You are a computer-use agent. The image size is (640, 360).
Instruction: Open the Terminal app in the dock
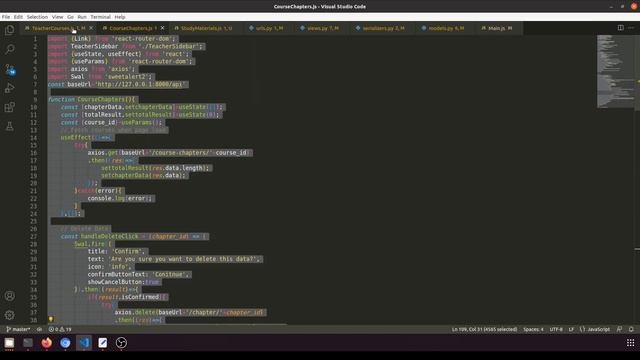click(x=28, y=343)
